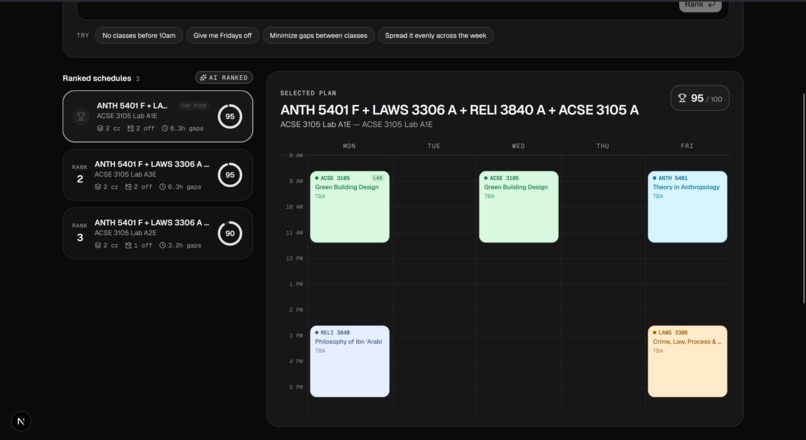
Task: Select the top pick schedule card
Action: [x=158, y=117]
